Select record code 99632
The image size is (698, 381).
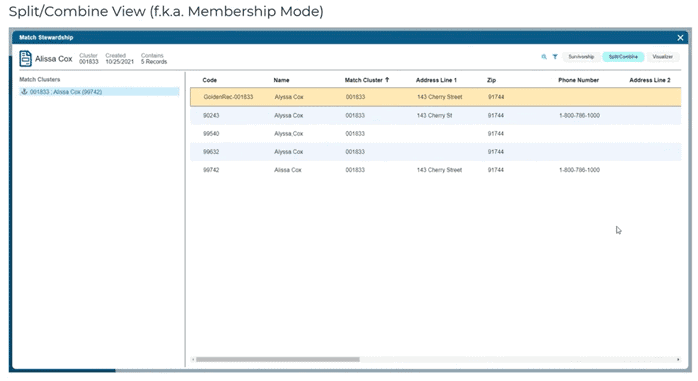tap(211, 152)
